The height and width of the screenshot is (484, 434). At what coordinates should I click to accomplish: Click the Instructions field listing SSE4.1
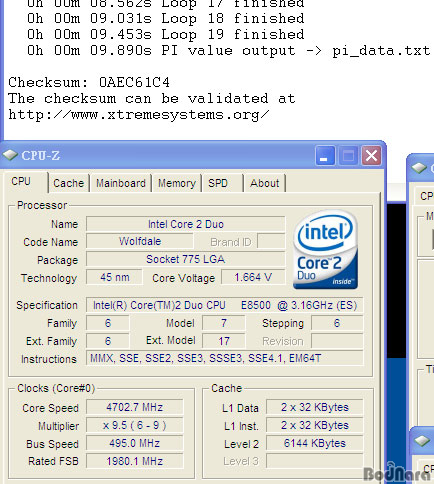coord(225,358)
